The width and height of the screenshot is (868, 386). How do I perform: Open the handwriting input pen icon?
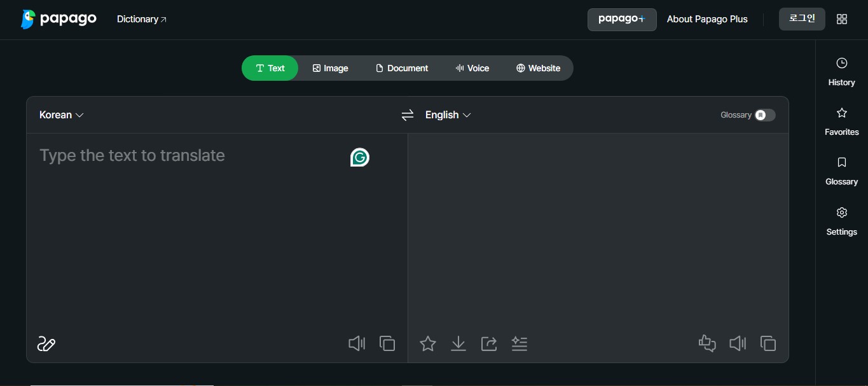coord(46,344)
